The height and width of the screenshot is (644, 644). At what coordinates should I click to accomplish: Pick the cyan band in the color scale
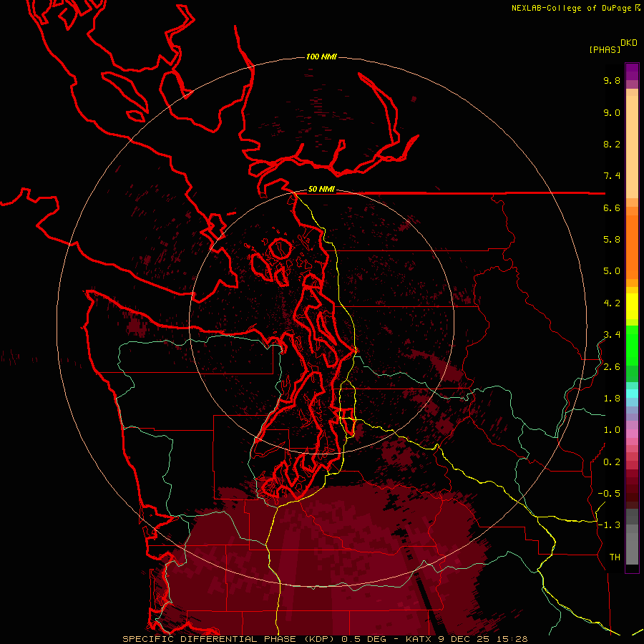point(632,394)
